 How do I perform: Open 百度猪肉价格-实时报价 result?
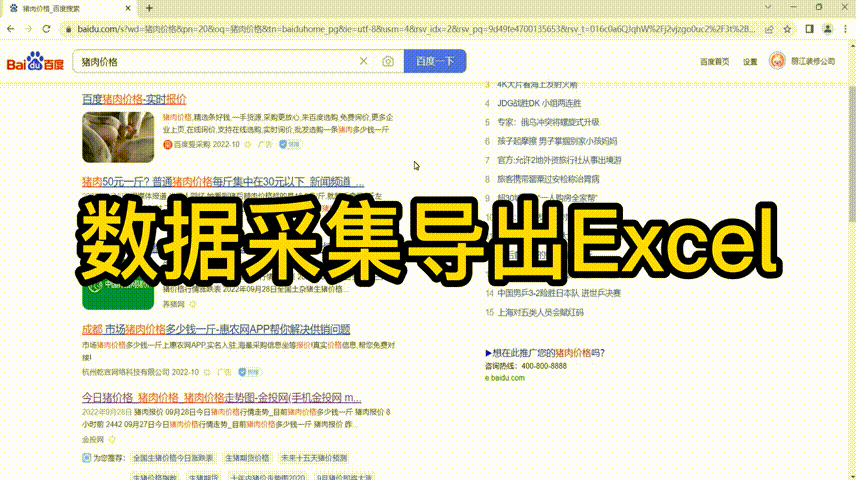[134, 99]
